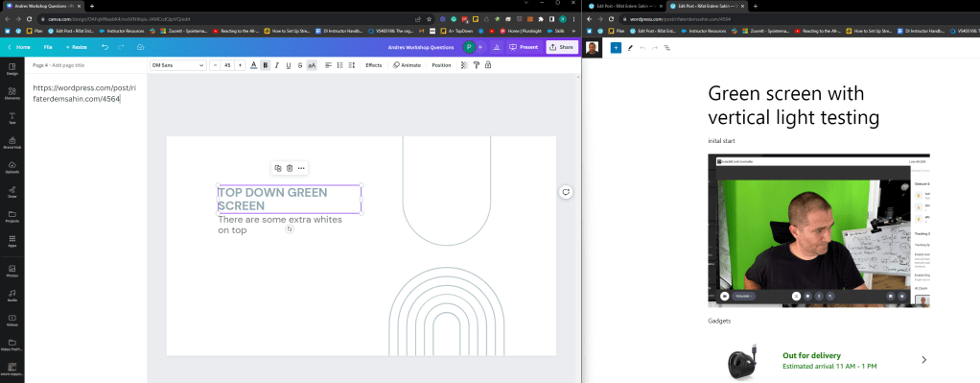Open the more options ellipsis above text box
This screenshot has height=383, width=980.
point(301,168)
